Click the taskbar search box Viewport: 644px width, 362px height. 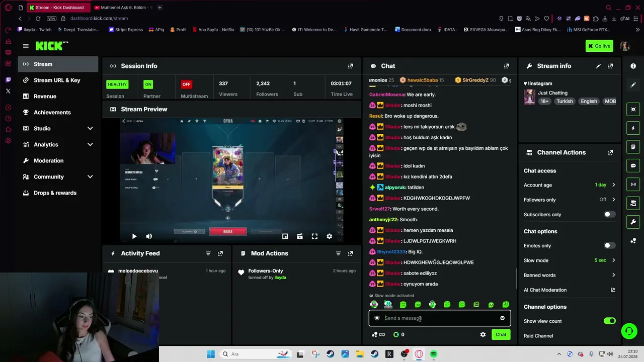255,354
